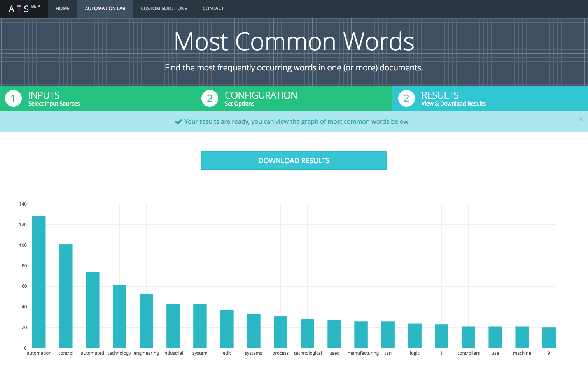Click the 140 y-axis value
Viewport: 588px width, 366px height.
click(23, 204)
